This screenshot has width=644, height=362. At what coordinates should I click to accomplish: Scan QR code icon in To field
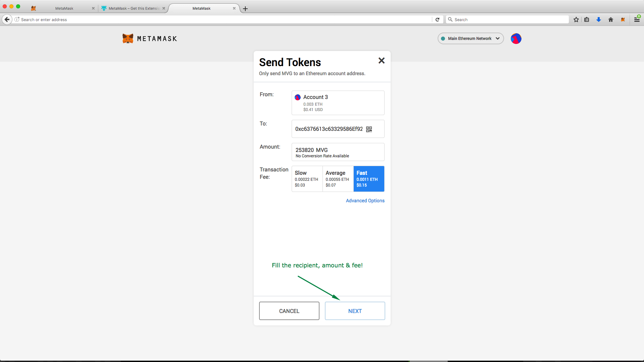[369, 129]
